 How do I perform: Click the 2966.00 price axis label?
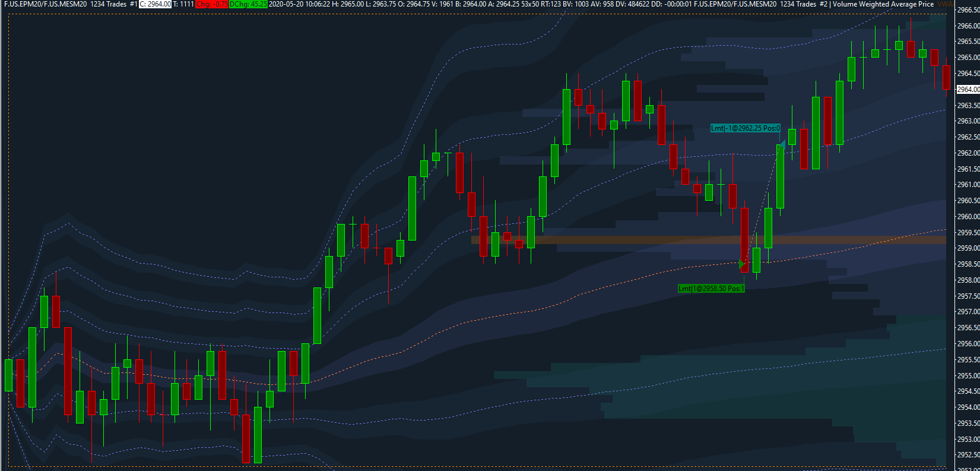click(968, 26)
